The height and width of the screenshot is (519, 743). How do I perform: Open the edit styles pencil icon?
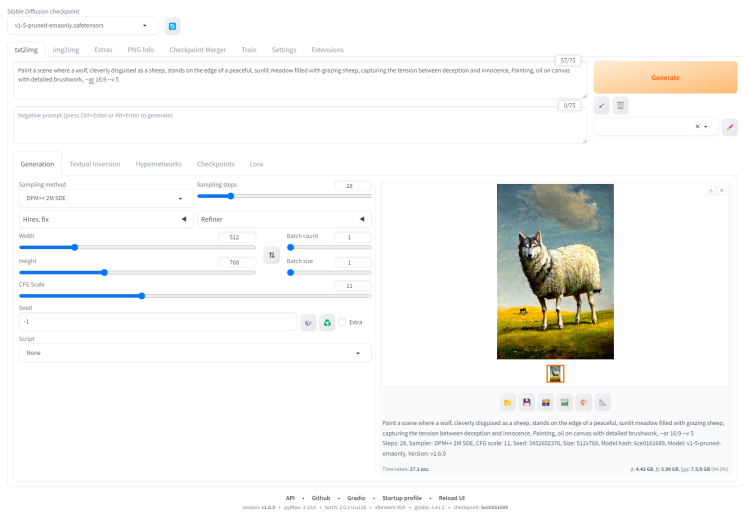click(x=730, y=127)
